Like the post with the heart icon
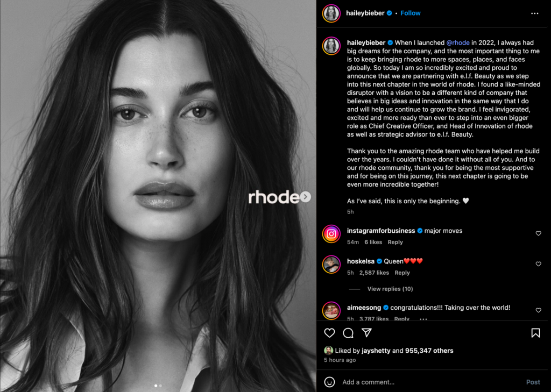The image size is (551, 392). pos(329,333)
